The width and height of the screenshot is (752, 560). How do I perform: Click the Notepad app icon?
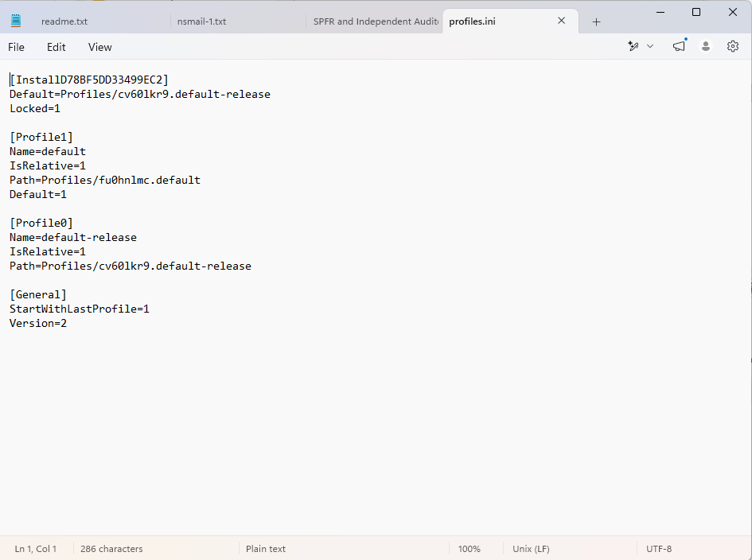[16, 21]
